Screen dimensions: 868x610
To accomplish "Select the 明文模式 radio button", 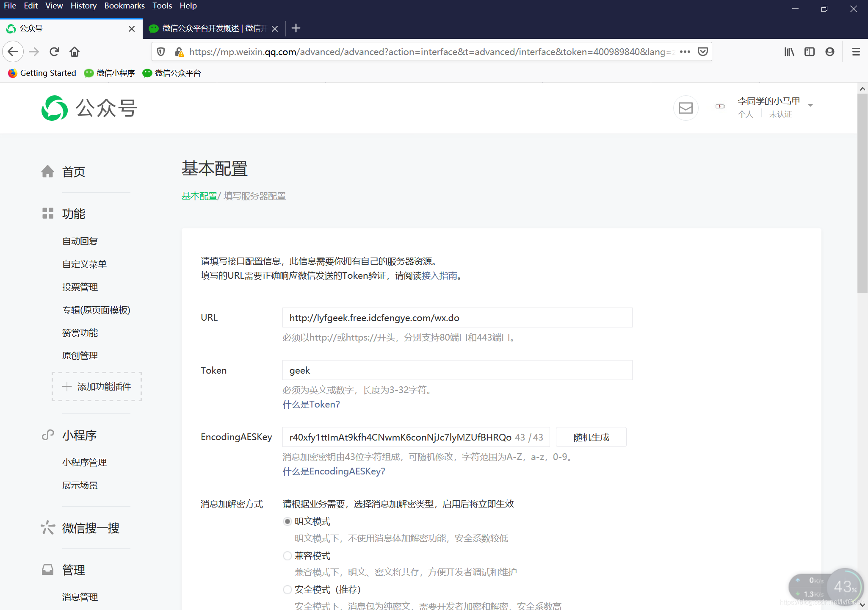I will point(287,521).
